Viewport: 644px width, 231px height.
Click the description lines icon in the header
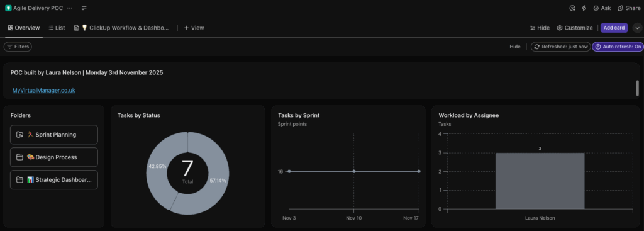click(x=84, y=8)
